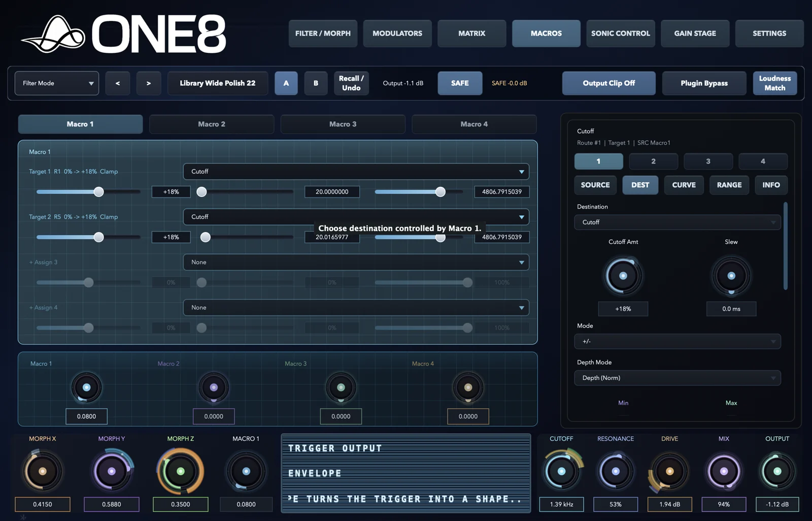Click the Cutoff knob in bottom strip

(x=561, y=471)
